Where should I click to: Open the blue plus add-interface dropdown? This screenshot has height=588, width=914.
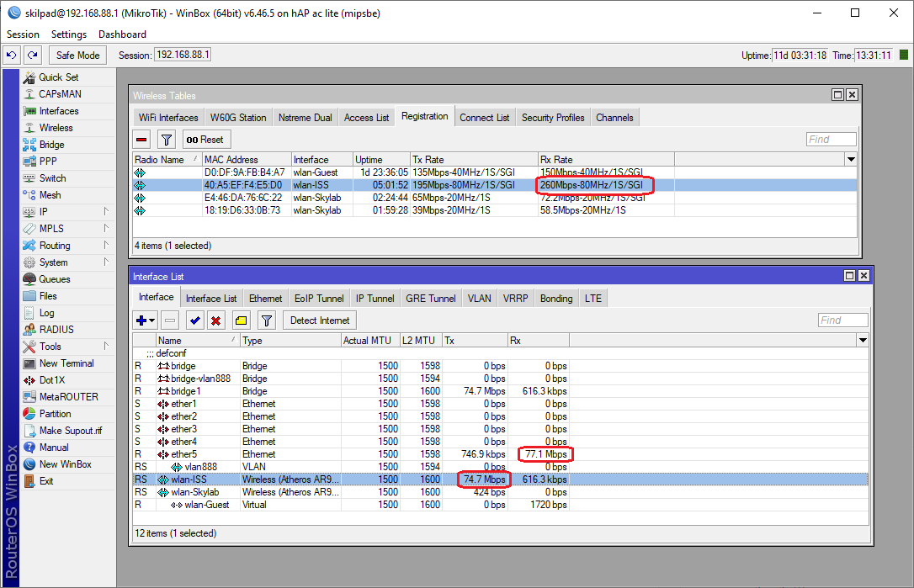[146, 320]
